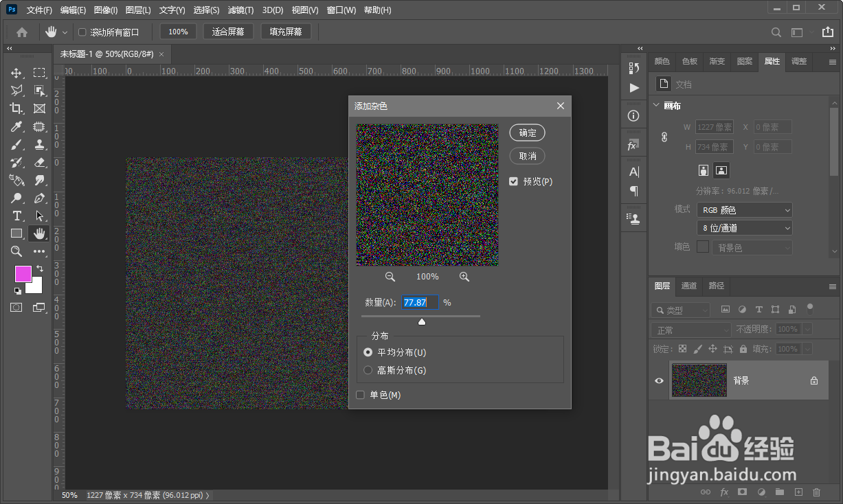The width and height of the screenshot is (843, 504).
Task: Select the Path Selection arrow tool
Action: click(39, 216)
